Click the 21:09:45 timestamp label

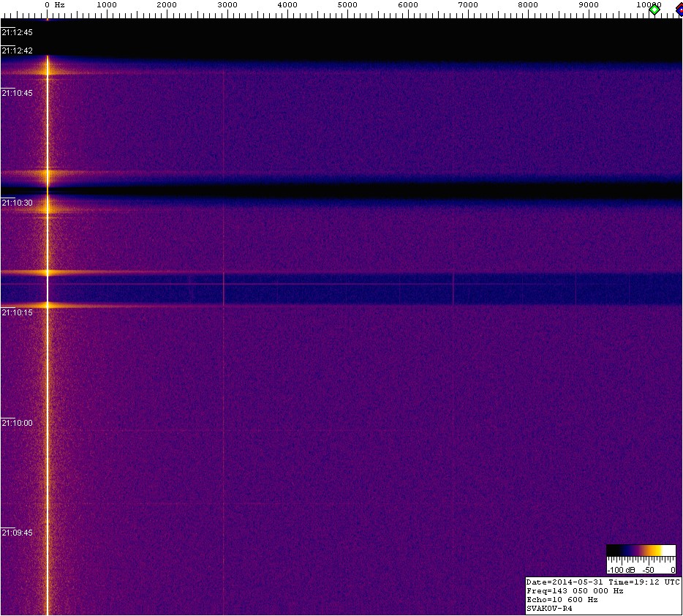tap(18, 533)
